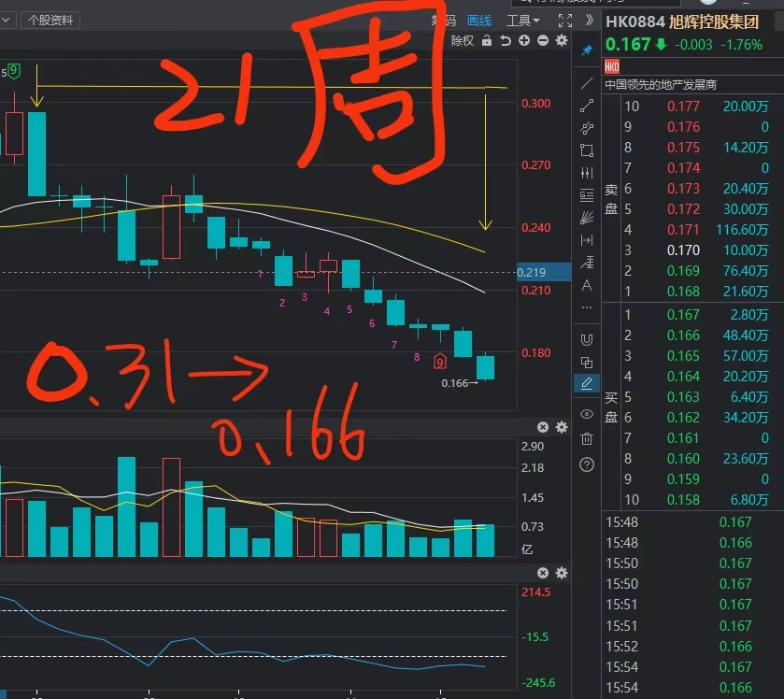
Task: Zoom out chart with minus icon
Action: click(543, 40)
